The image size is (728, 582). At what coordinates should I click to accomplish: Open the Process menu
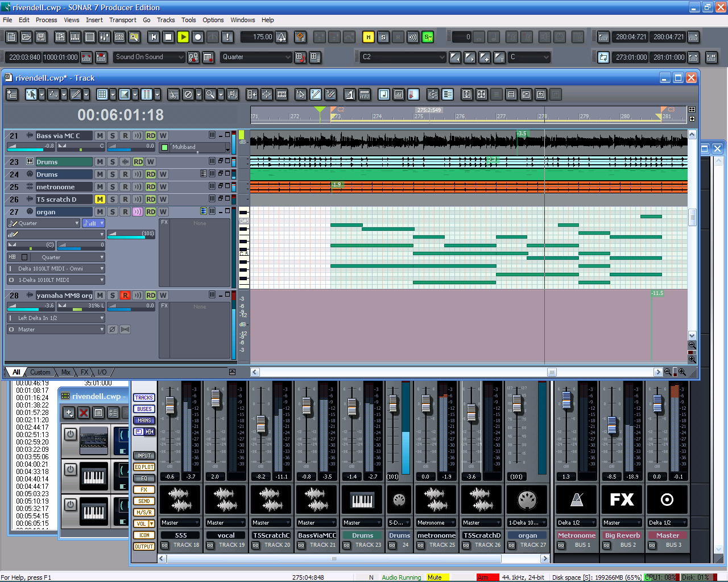[46, 20]
